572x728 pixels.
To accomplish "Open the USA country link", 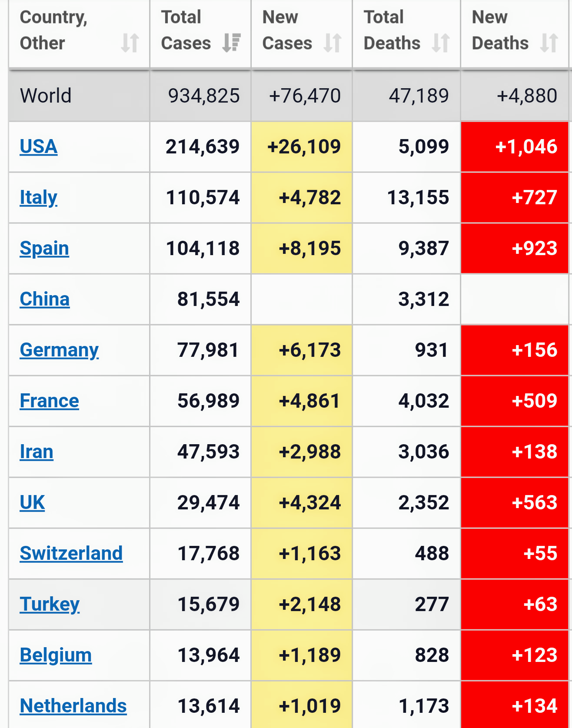I will coord(39,146).
